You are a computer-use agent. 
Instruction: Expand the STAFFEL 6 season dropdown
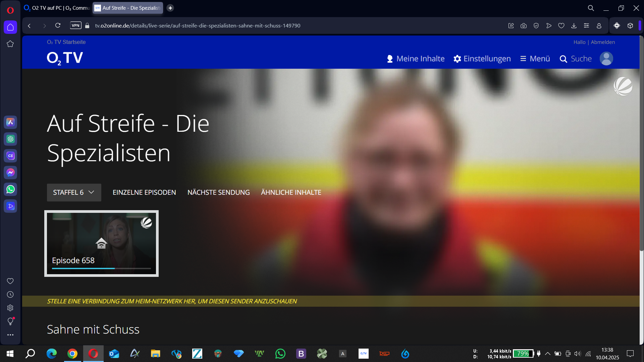(74, 192)
